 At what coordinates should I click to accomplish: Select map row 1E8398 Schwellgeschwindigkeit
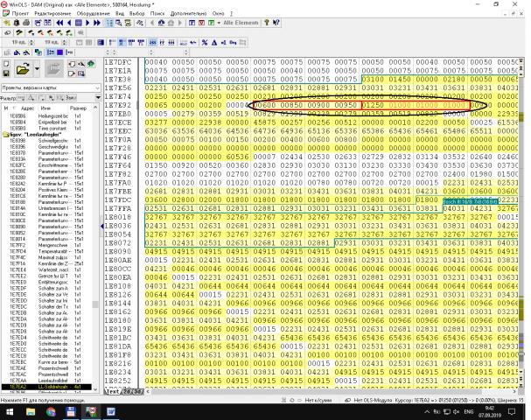(46, 141)
